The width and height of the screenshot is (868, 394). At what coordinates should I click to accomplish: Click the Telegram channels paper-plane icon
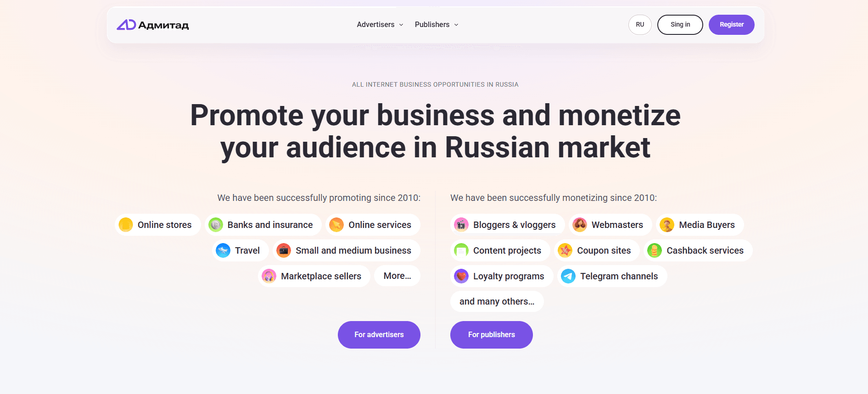pos(568,276)
